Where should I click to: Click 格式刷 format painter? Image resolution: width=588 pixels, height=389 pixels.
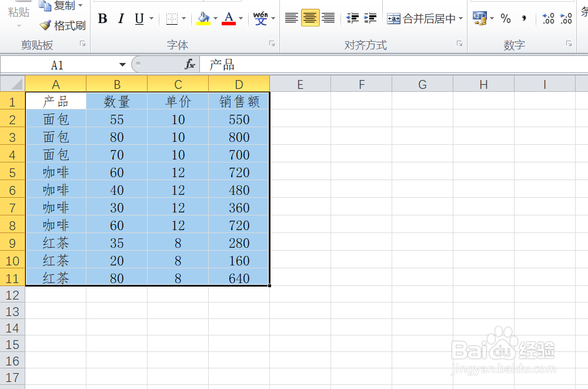coord(63,25)
